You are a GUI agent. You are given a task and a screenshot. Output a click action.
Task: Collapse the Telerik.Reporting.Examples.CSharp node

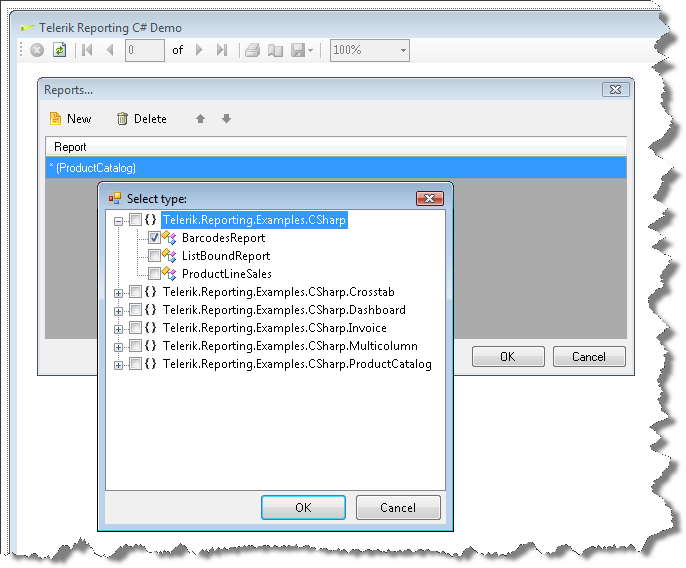[118, 221]
